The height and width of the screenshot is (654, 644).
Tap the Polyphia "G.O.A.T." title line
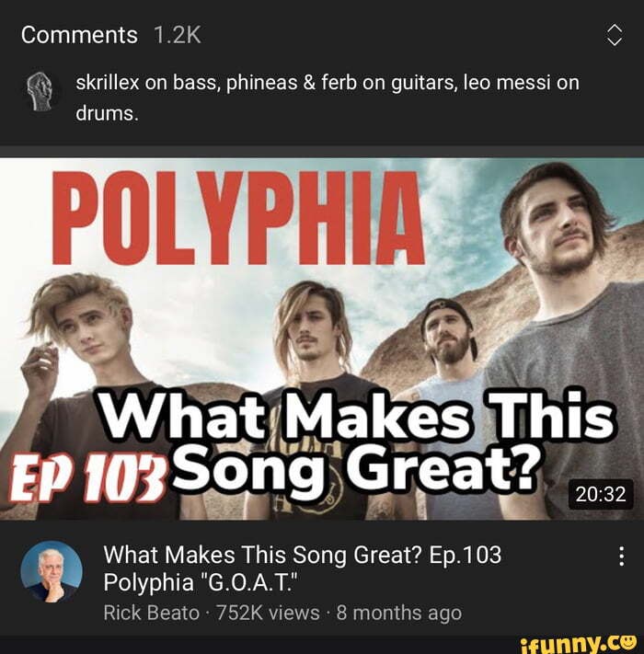point(201,582)
